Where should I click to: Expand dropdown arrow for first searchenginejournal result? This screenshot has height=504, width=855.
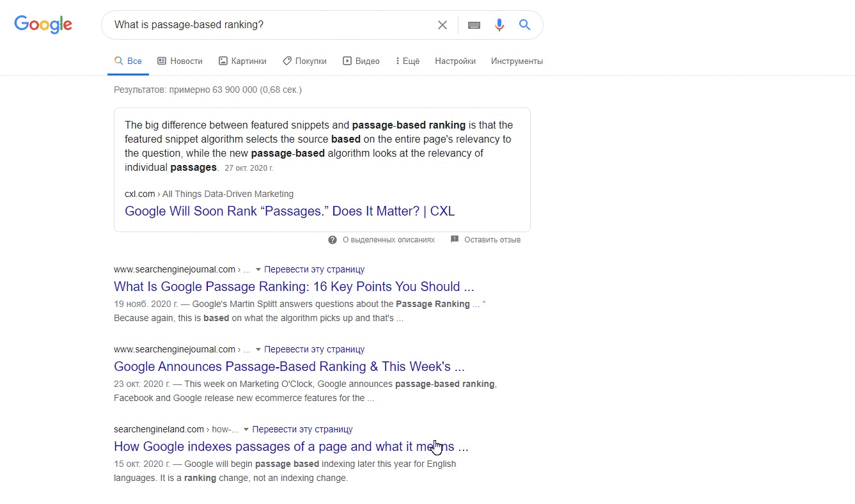(258, 270)
